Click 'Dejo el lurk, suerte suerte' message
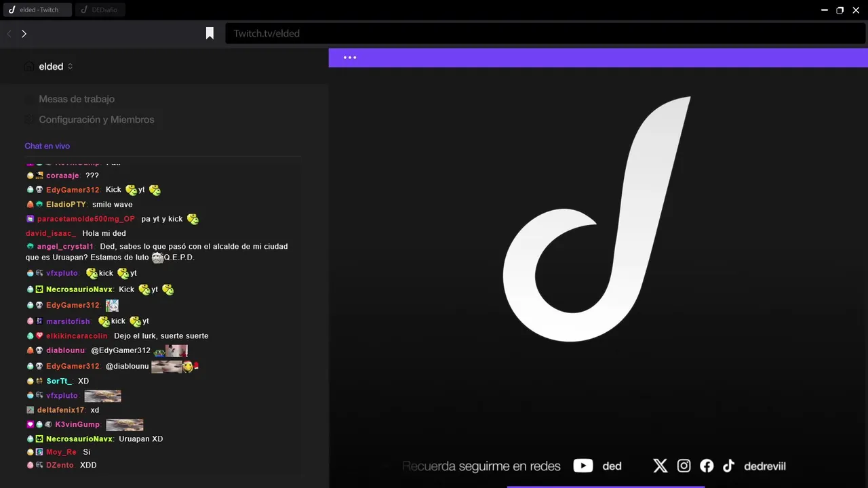 pyautogui.click(x=161, y=336)
